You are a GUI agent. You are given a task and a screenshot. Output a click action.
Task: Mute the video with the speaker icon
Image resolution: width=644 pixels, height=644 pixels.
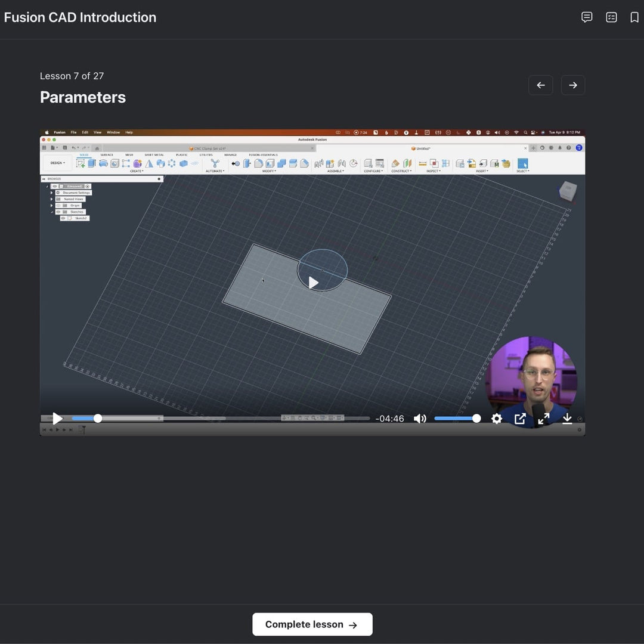click(x=420, y=419)
